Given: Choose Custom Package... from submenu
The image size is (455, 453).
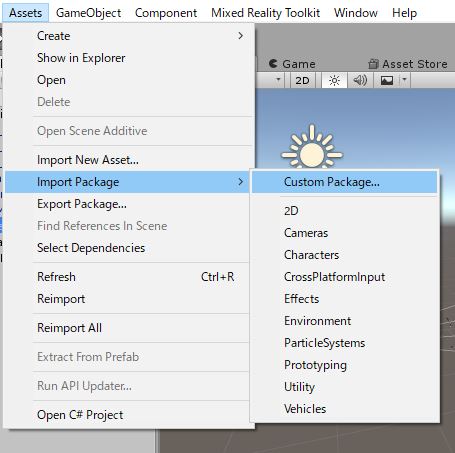Looking at the screenshot, I should pyautogui.click(x=344, y=182).
